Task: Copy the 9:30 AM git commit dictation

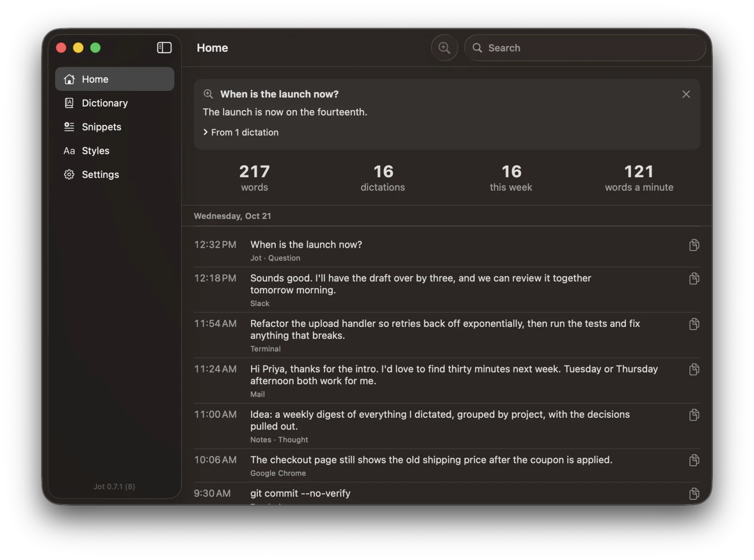Action: pos(694,494)
